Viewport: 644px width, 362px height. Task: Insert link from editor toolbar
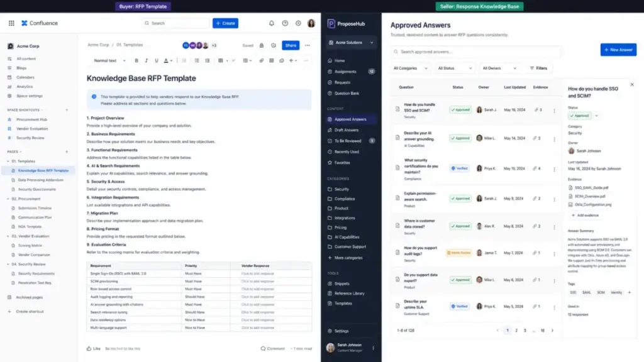pyautogui.click(x=261, y=61)
